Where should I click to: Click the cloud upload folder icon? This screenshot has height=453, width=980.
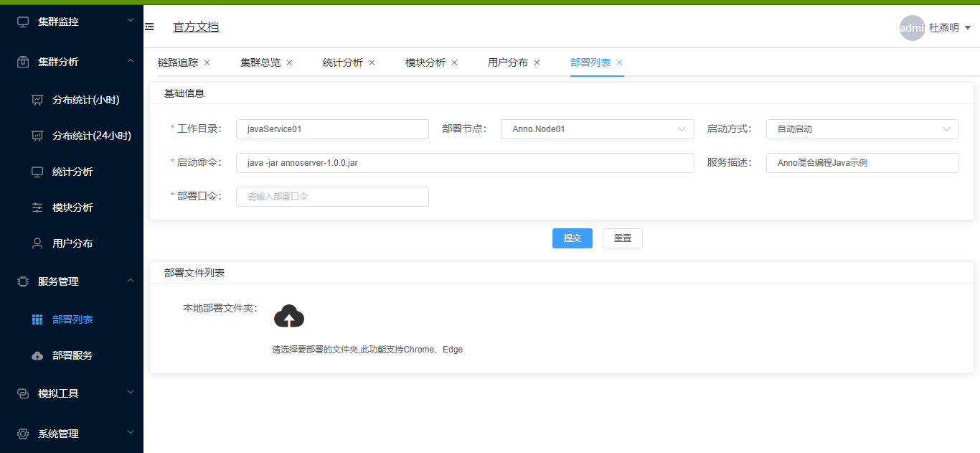coord(289,316)
